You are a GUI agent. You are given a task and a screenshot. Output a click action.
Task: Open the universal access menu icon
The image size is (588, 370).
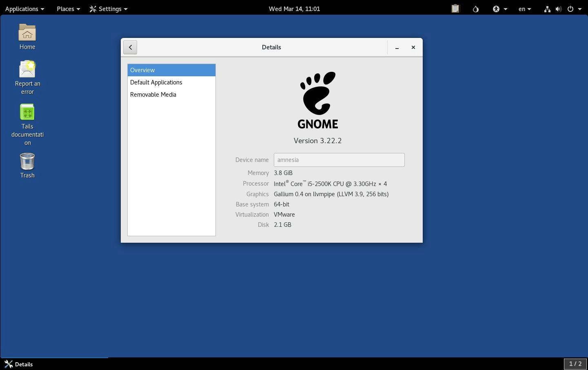click(x=496, y=9)
